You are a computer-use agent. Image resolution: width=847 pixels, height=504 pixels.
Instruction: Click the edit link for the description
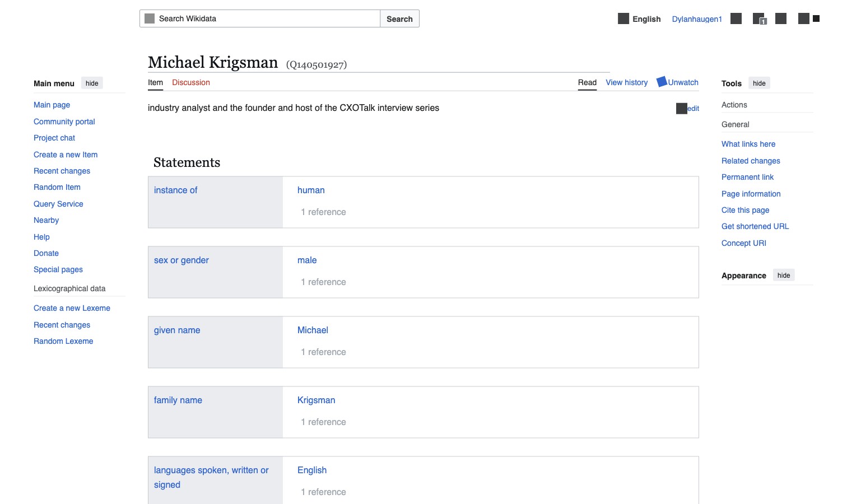click(693, 109)
